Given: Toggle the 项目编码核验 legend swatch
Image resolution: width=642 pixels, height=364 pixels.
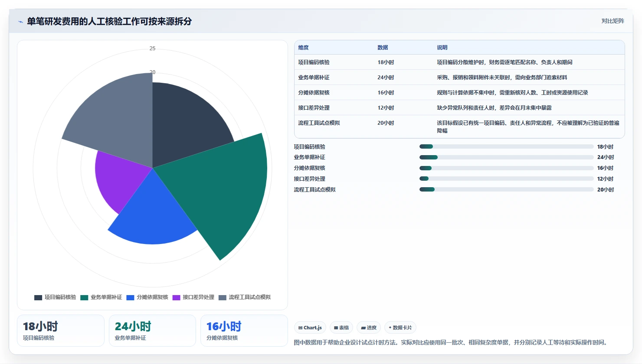Looking at the screenshot, I should (38, 298).
